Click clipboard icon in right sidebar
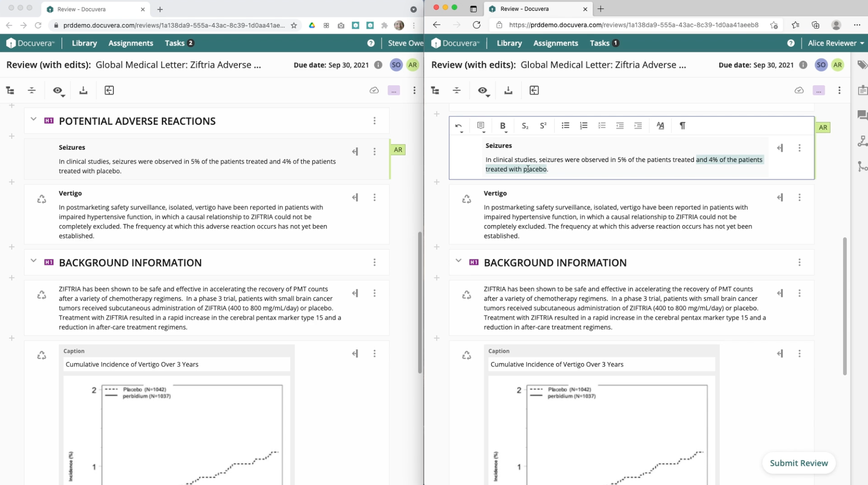The image size is (868, 485). 862,90
